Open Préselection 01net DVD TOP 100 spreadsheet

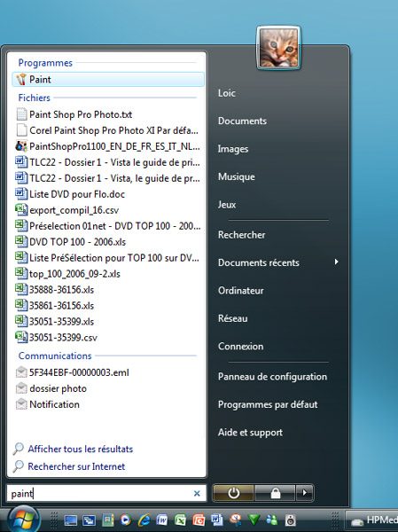coord(108,226)
